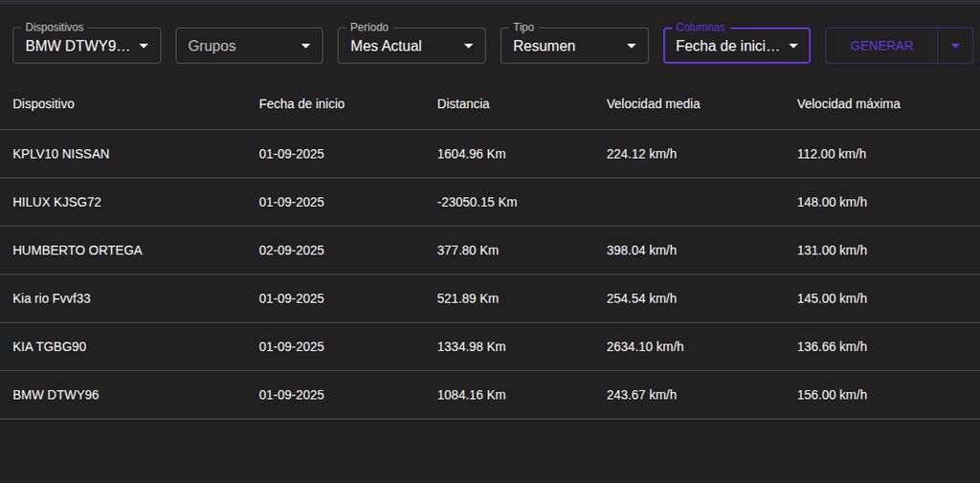Select the HUMBERTO ORTEGA row
This screenshot has height=483, width=980.
78,251
